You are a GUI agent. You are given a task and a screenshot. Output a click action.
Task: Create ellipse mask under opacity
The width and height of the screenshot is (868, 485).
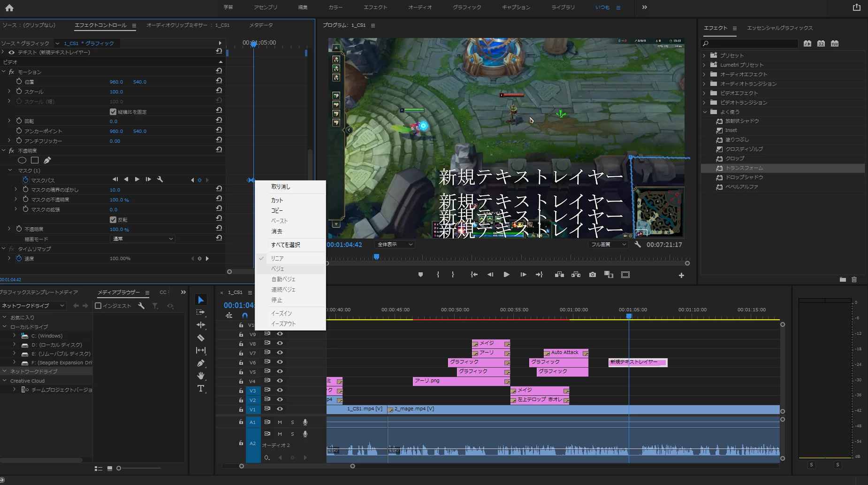point(22,160)
